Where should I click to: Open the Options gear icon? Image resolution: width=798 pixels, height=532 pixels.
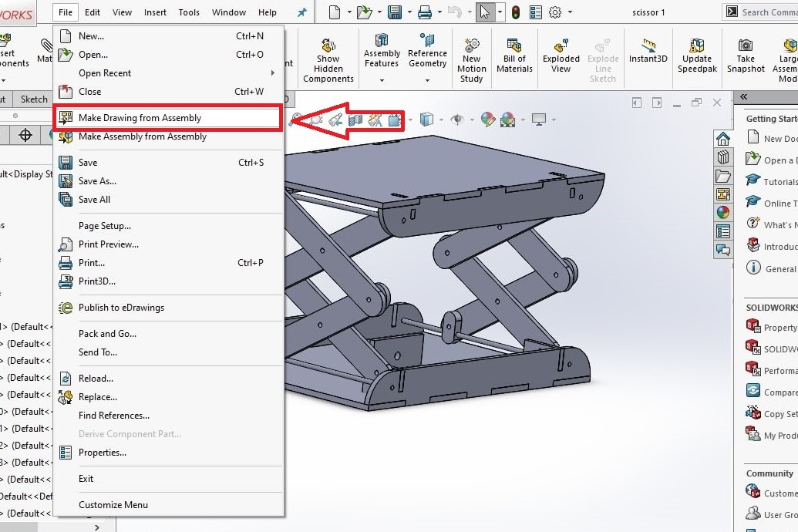tap(555, 12)
